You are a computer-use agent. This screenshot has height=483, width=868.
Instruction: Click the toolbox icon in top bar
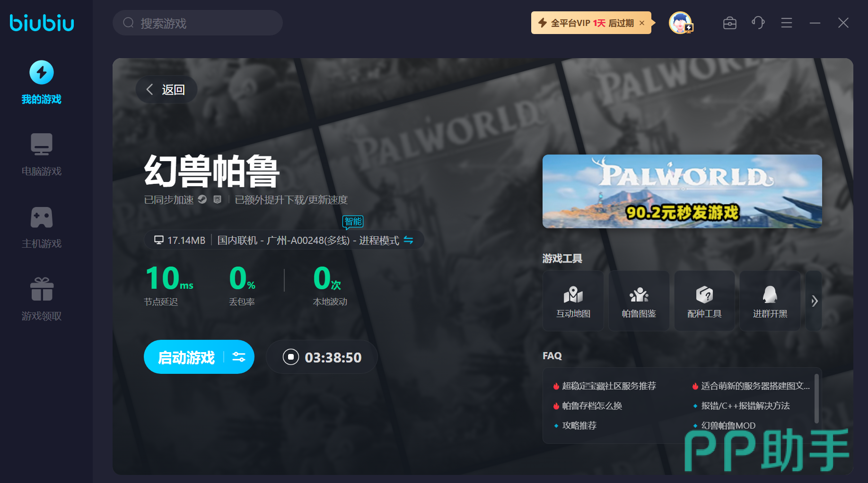(x=729, y=23)
